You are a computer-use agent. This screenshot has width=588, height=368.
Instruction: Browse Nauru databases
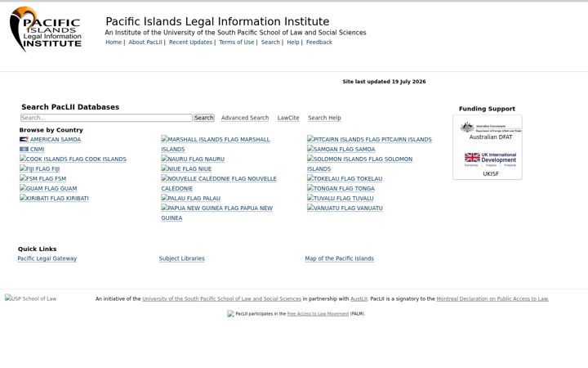[193, 159]
